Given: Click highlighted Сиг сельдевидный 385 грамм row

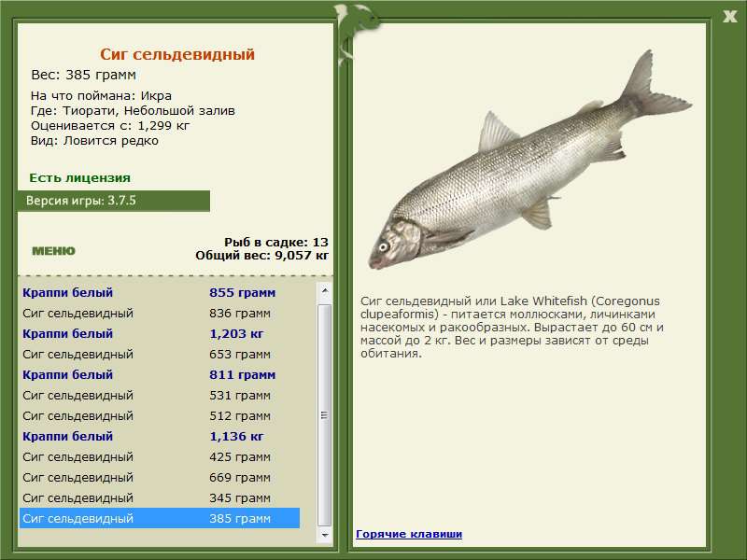Looking at the screenshot, I should tap(160, 518).
